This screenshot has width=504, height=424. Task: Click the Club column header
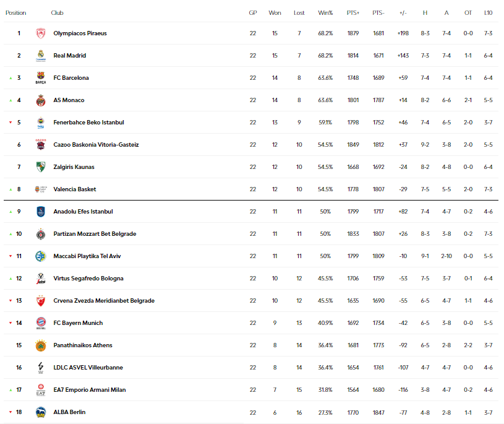click(x=57, y=12)
